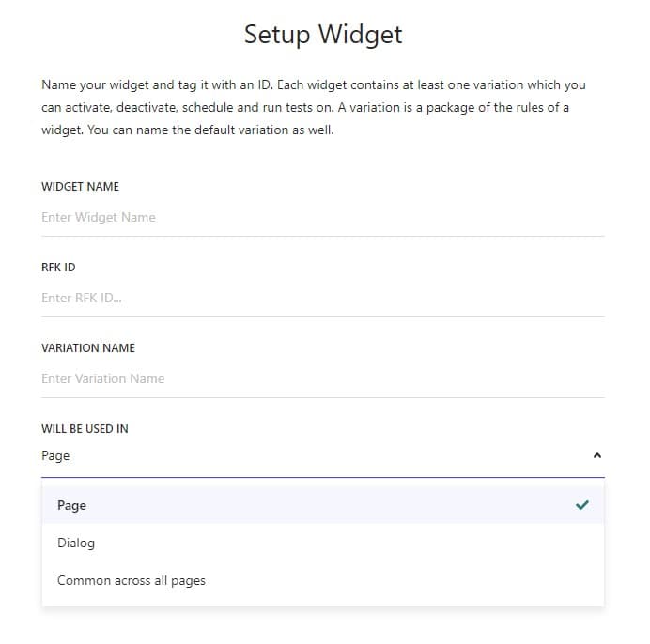Select the Variation Name input box
This screenshot has height=644, width=650.
click(x=323, y=378)
